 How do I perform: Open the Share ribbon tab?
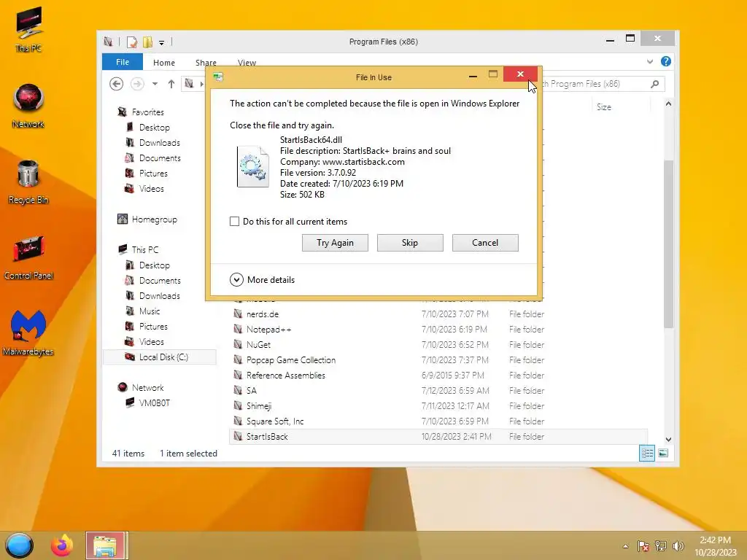point(206,63)
